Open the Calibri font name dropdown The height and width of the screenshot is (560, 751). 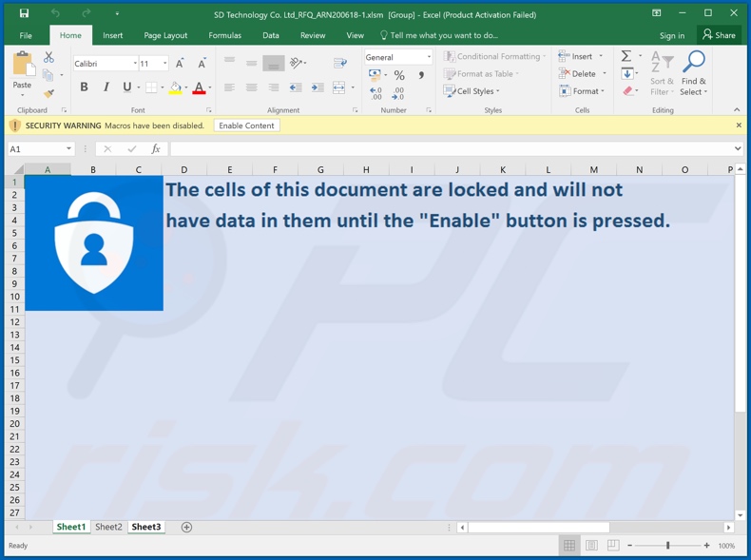click(135, 64)
